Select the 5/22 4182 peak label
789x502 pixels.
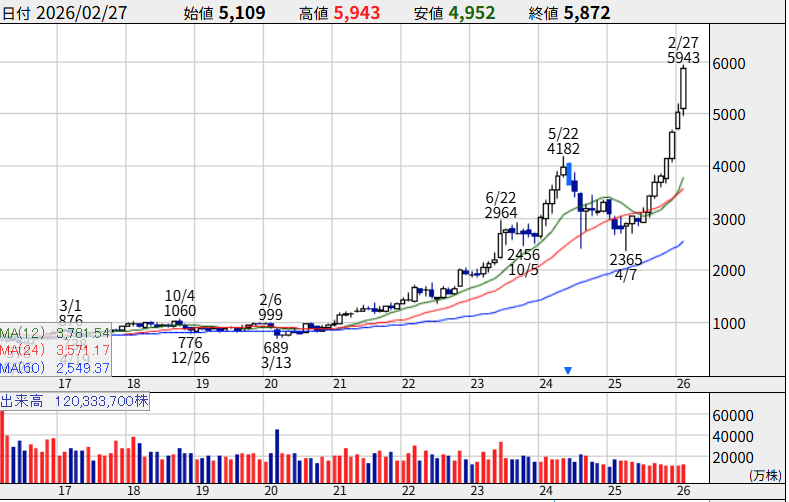click(x=563, y=141)
